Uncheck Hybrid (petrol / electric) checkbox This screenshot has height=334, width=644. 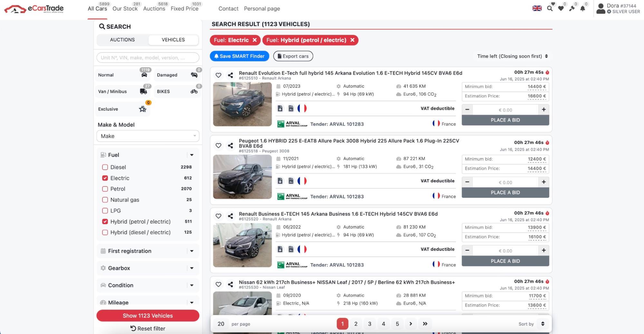[105, 221]
